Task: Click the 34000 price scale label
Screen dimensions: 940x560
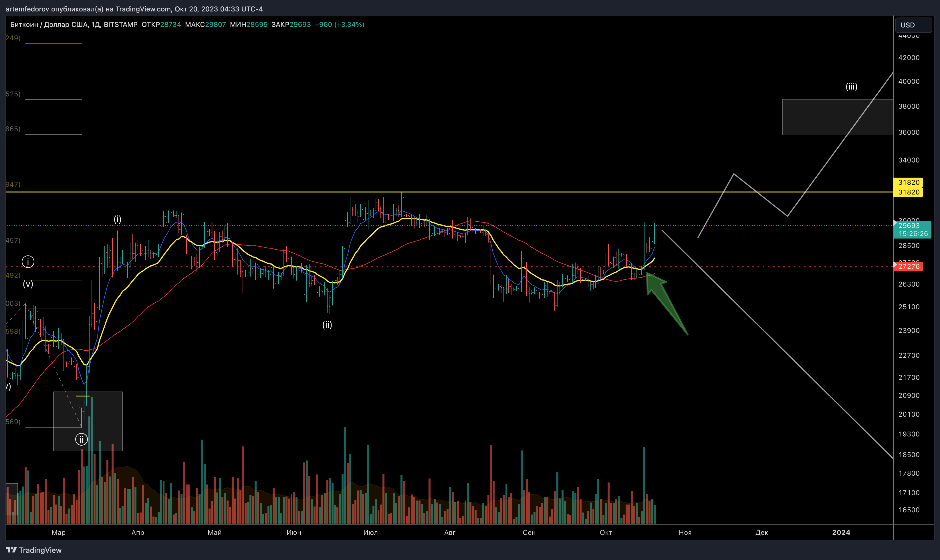Action: coord(909,160)
